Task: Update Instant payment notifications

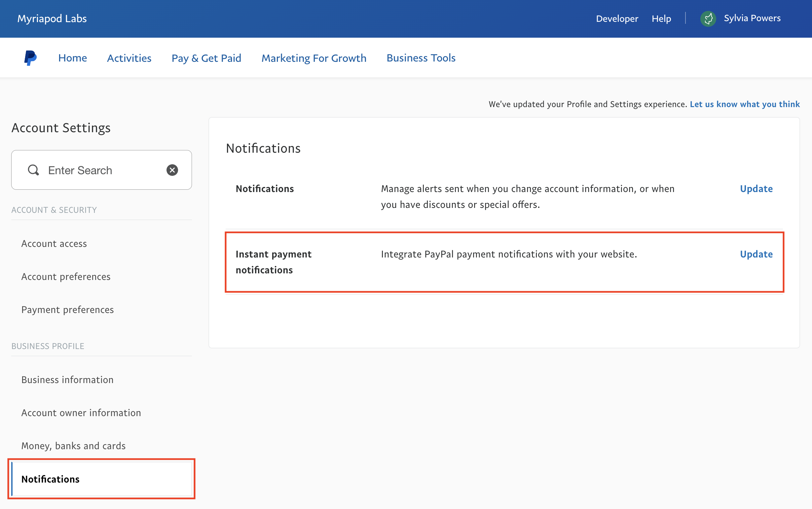Action: click(756, 254)
